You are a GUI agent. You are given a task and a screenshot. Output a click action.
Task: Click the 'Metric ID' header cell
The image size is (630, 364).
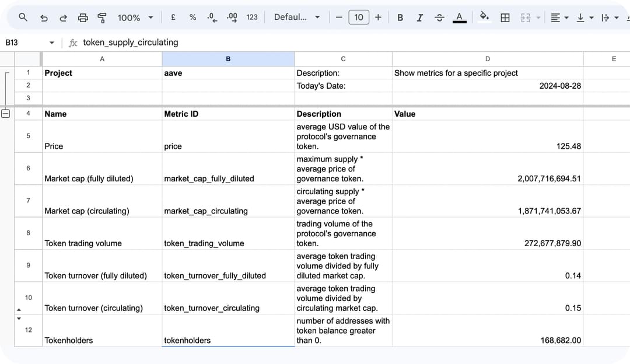(228, 114)
